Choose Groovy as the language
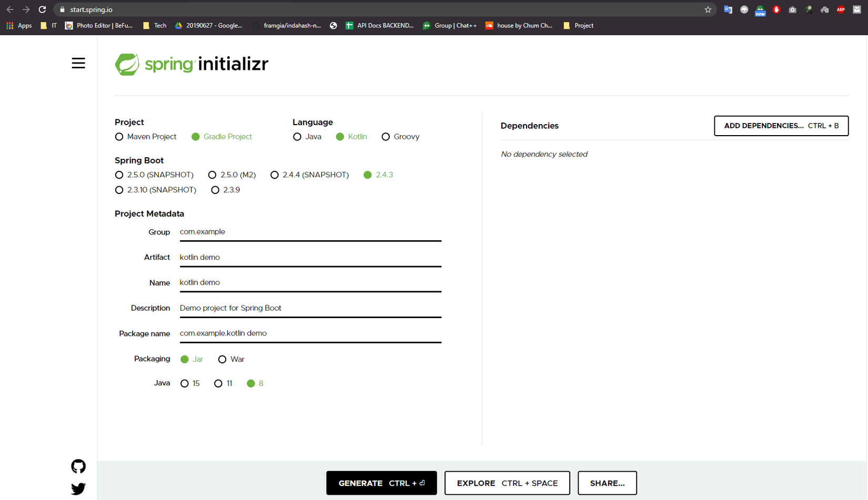Viewport: 868px width, 500px height. tap(386, 137)
